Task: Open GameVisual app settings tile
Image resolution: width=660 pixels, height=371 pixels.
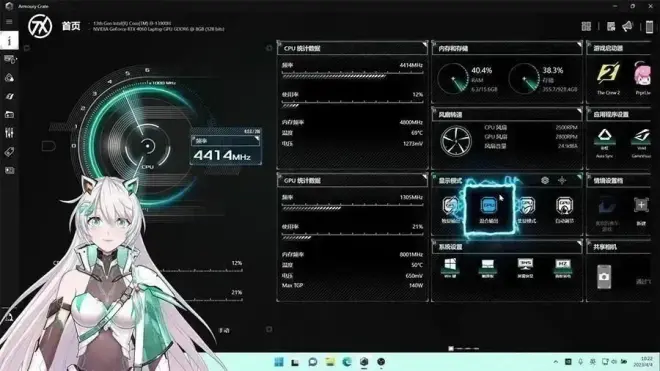Action: tap(642, 143)
